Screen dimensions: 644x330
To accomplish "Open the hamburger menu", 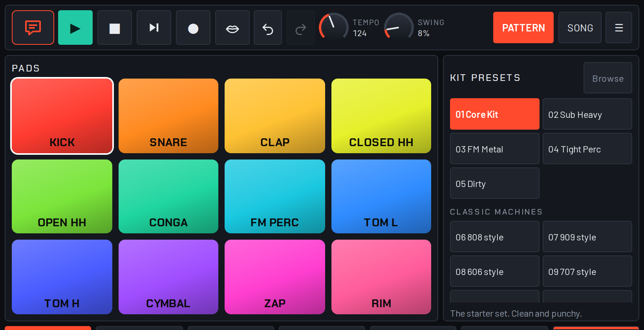I will pos(619,27).
